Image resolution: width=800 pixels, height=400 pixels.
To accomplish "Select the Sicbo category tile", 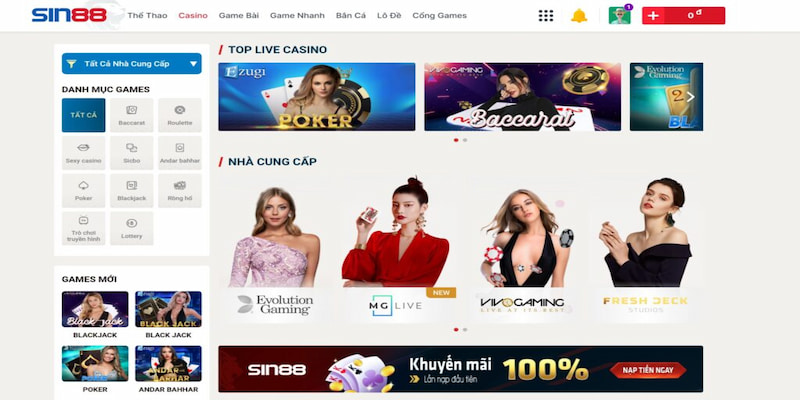I will click(132, 153).
